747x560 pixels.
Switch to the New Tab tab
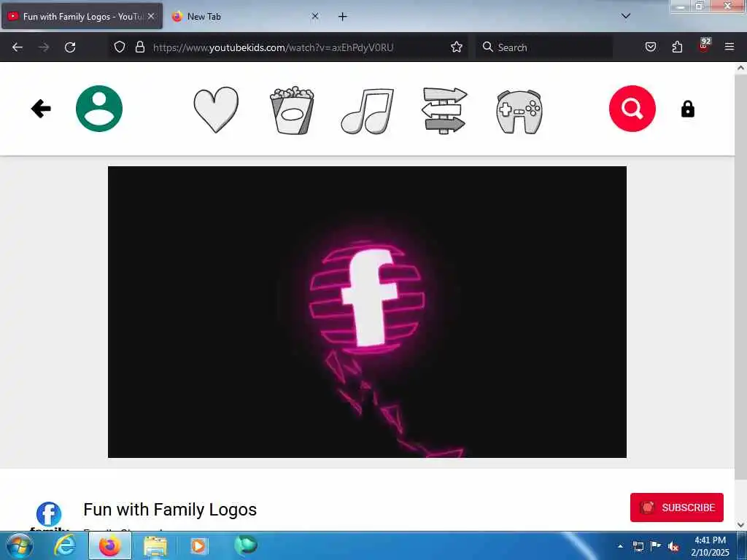(245, 17)
